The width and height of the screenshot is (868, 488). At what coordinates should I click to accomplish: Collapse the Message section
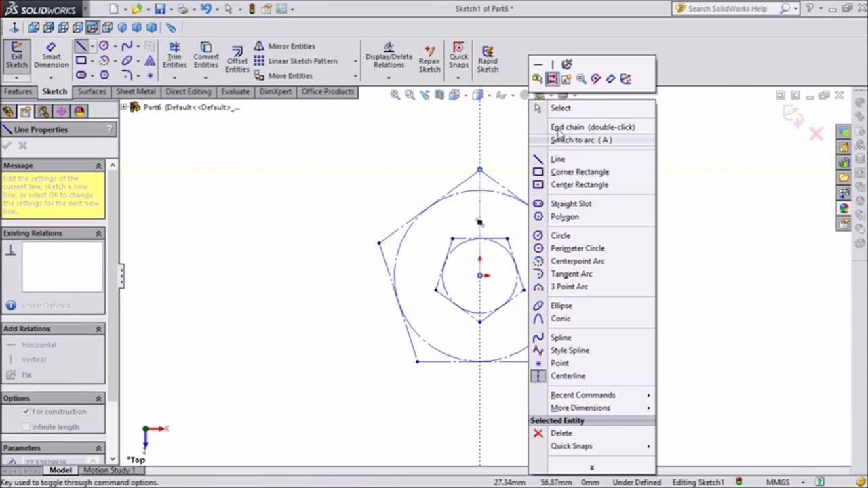98,165
